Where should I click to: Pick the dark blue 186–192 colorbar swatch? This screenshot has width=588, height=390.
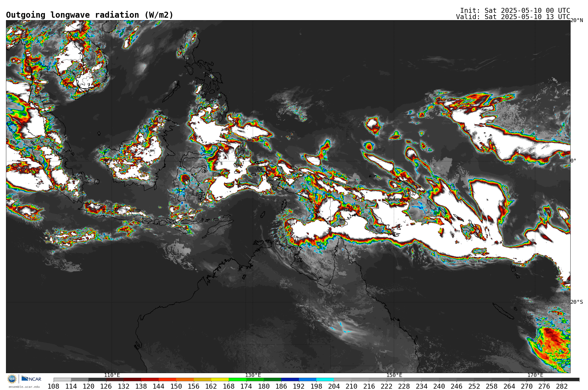click(290, 379)
